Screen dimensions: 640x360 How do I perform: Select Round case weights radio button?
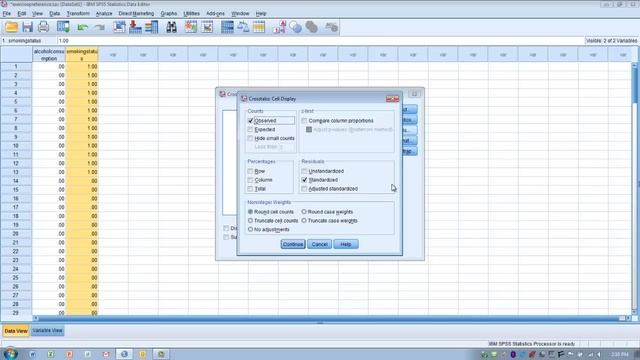(x=304, y=212)
